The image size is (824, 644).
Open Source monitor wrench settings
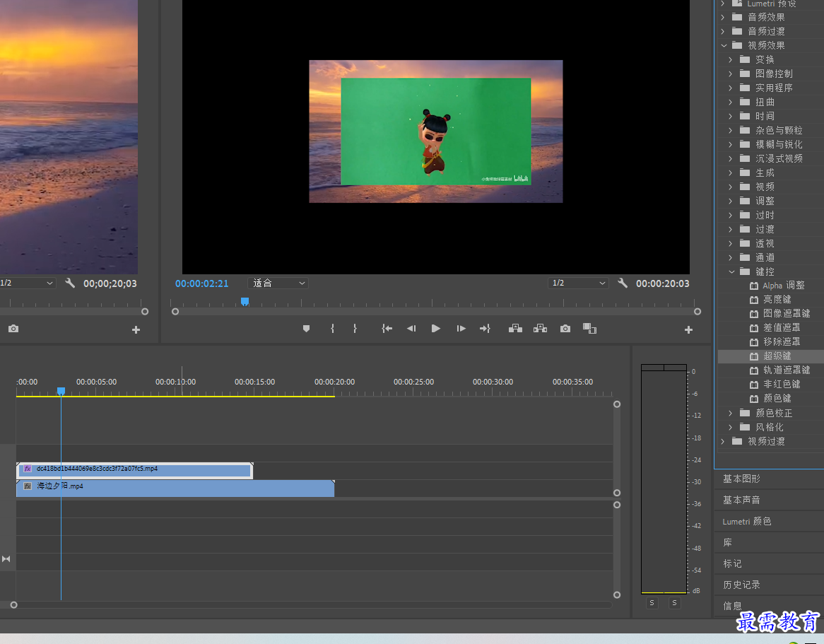(70, 283)
